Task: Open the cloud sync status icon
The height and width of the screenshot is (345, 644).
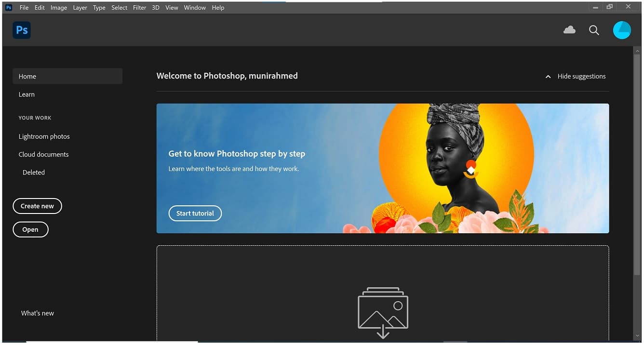Action: (x=569, y=30)
